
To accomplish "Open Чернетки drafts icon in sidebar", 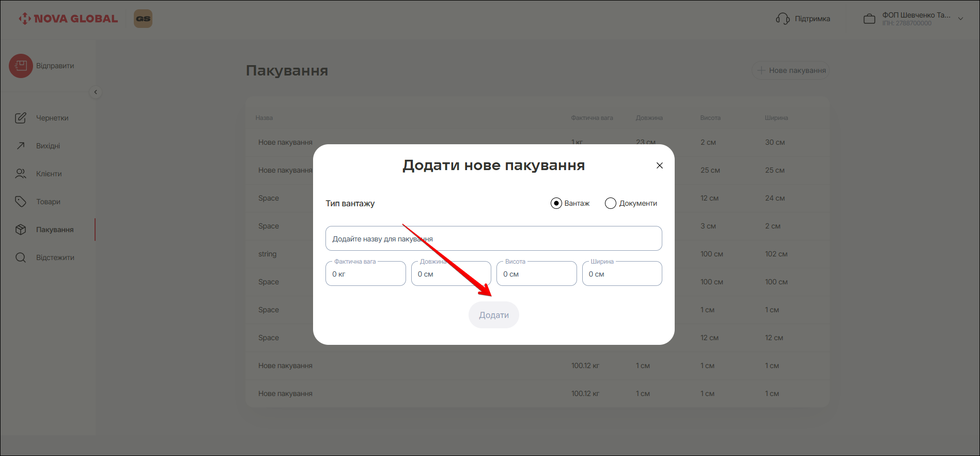I will click(21, 118).
